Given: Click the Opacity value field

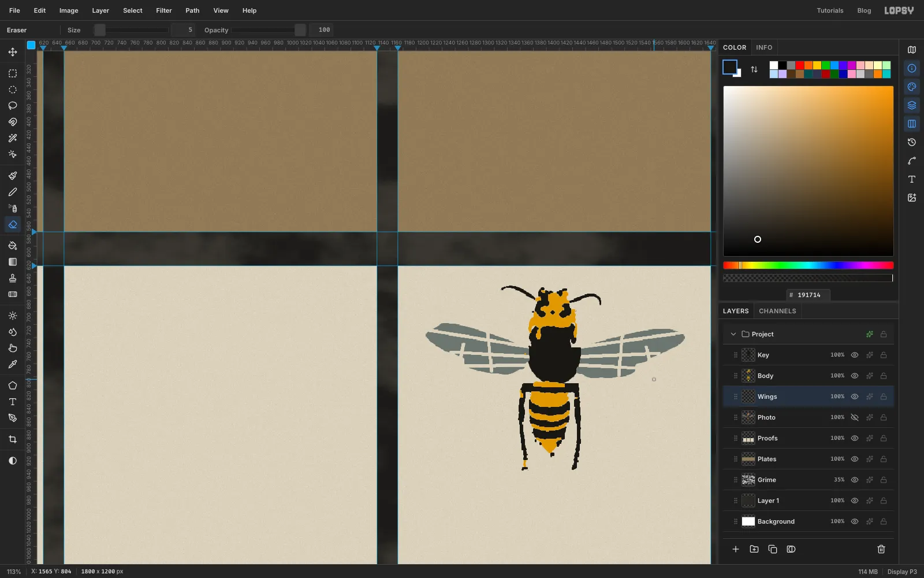Looking at the screenshot, I should (322, 30).
